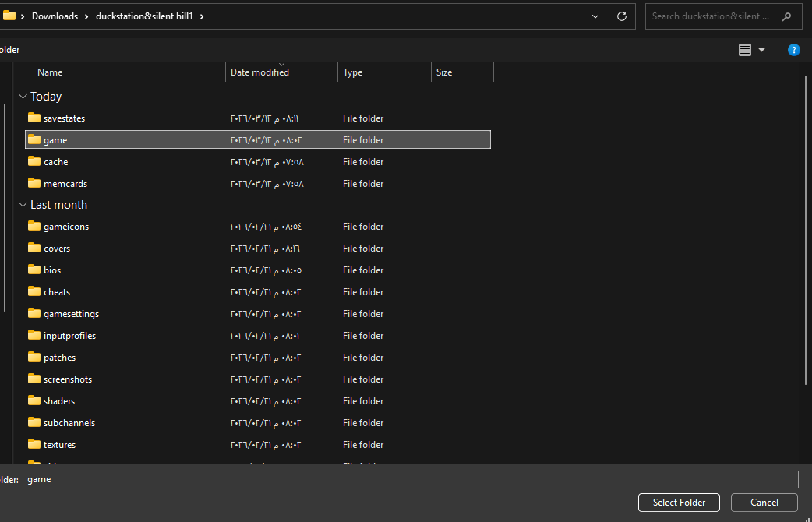Image resolution: width=812 pixels, height=522 pixels.
Task: Click the view layout icon
Action: click(745, 50)
